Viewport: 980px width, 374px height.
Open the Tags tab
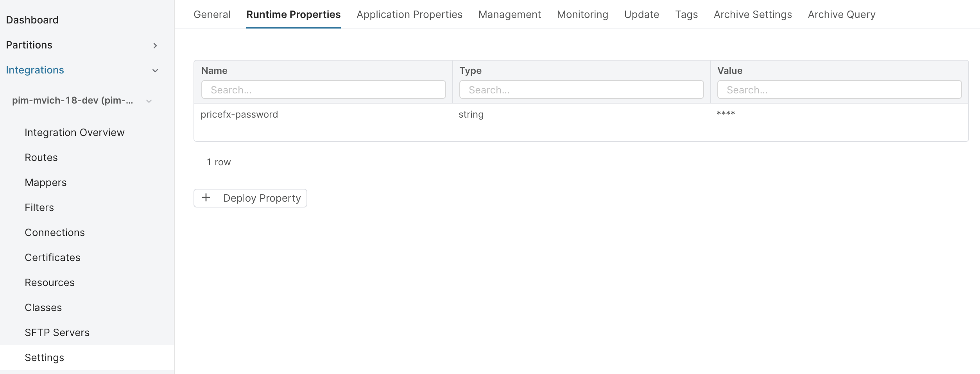[686, 14]
